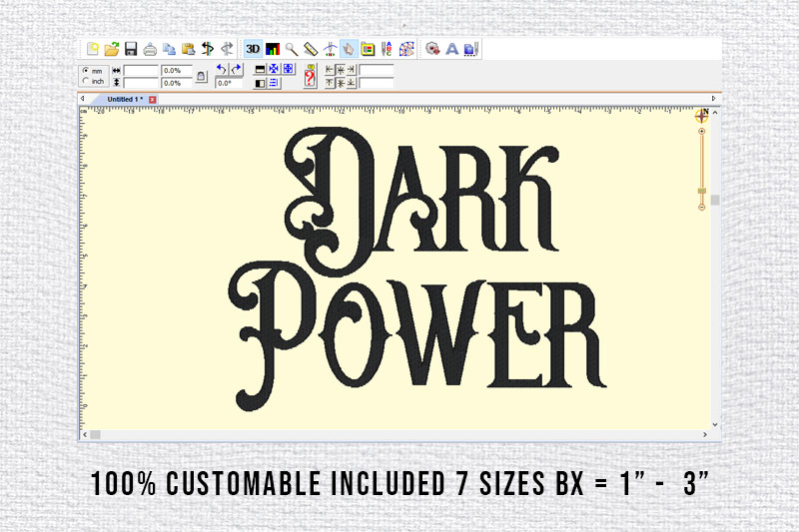This screenshot has width=799, height=532.
Task: Rotate the design clockwise
Action: pyautogui.click(x=236, y=69)
